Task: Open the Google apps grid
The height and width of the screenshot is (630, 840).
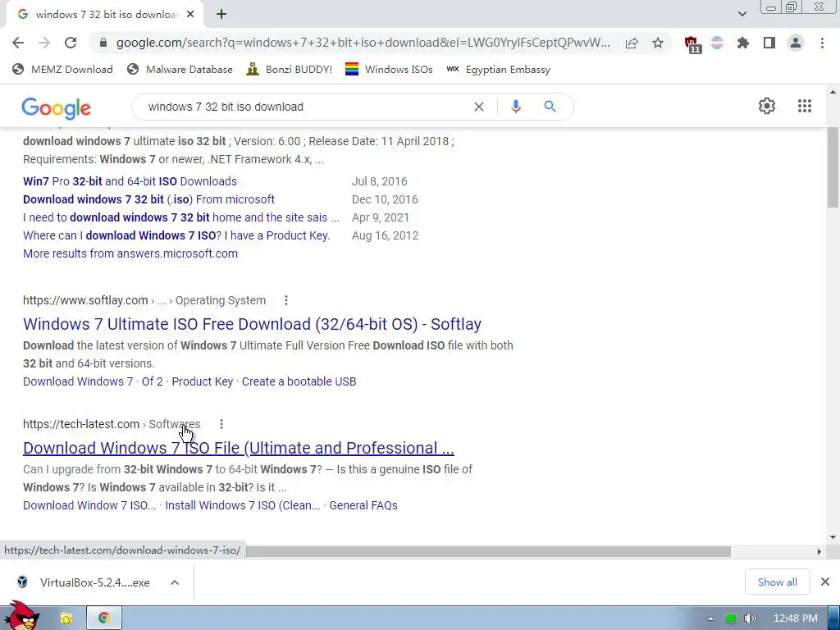Action: pos(804,106)
